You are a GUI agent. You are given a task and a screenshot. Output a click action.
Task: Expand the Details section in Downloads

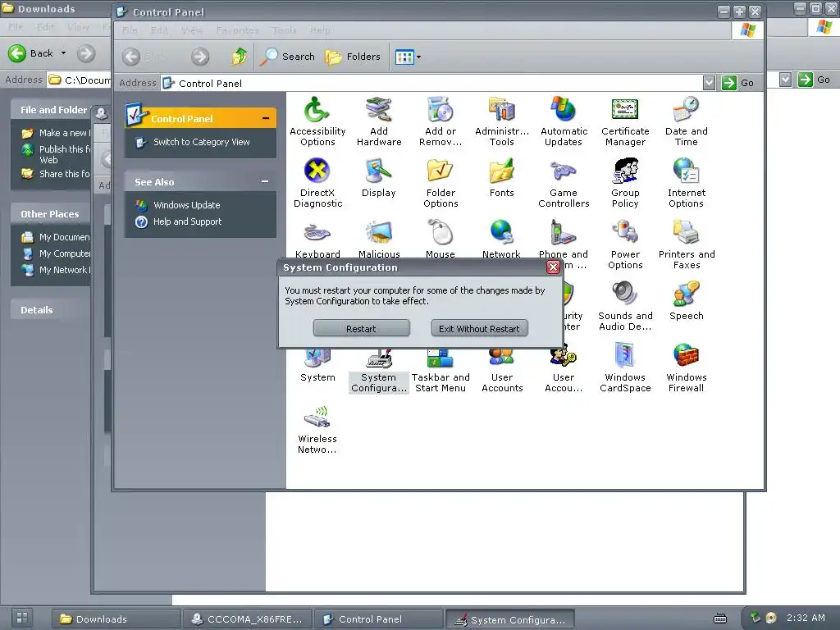coord(51,310)
